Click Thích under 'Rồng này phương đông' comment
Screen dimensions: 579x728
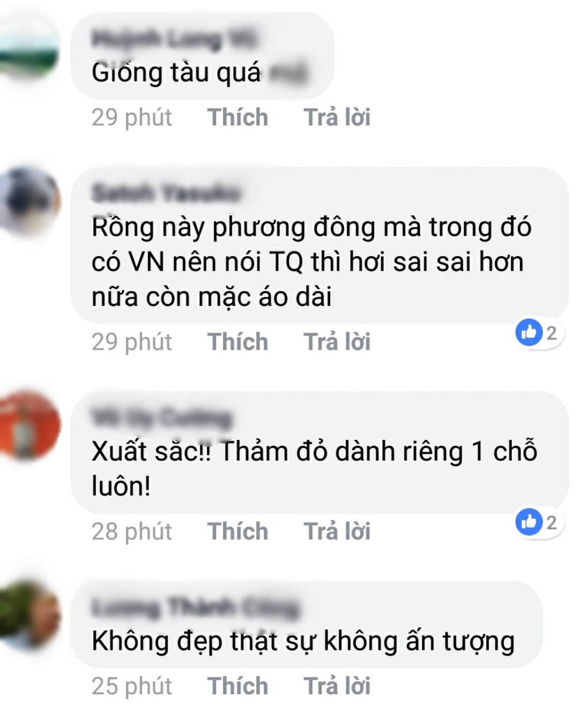click(237, 342)
